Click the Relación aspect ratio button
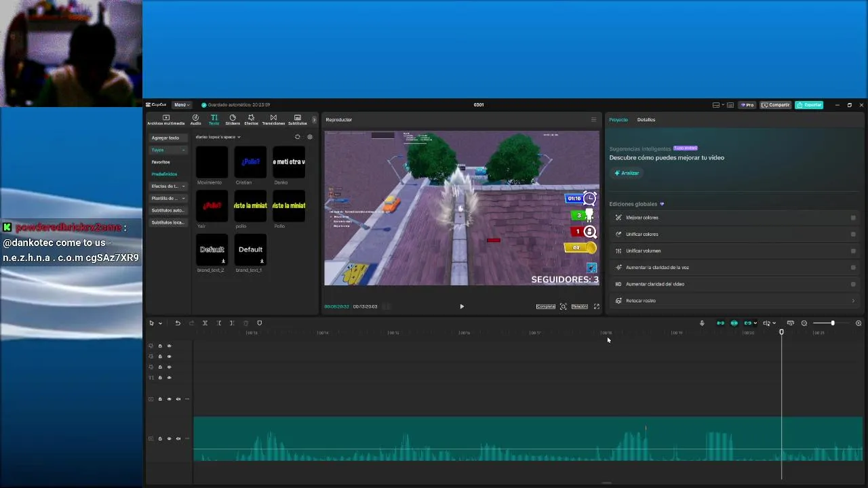 point(579,306)
